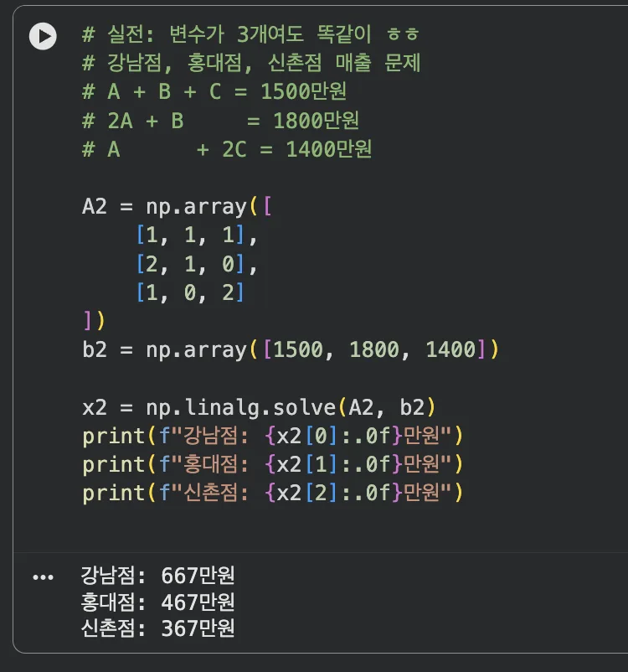Click the comment line 2A + B = 1800만원
The width and height of the screenshot is (628, 672).
point(220,121)
